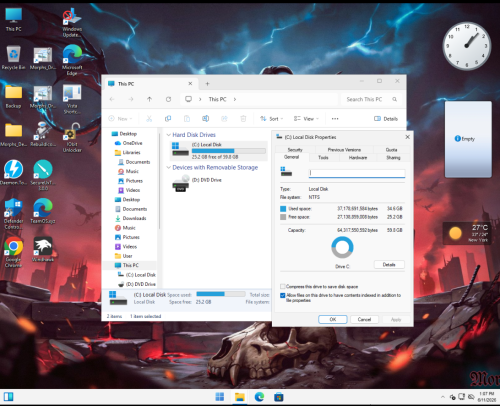The height and width of the screenshot is (406, 500).
Task: Select OneDrive in the navigation pane
Action: [x=129, y=143]
